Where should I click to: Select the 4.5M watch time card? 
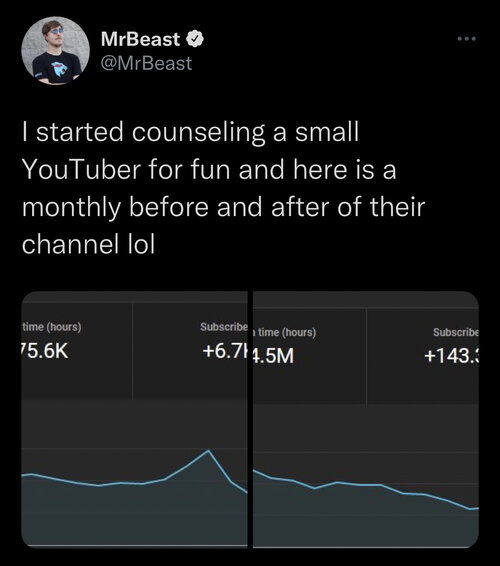[x=309, y=356]
